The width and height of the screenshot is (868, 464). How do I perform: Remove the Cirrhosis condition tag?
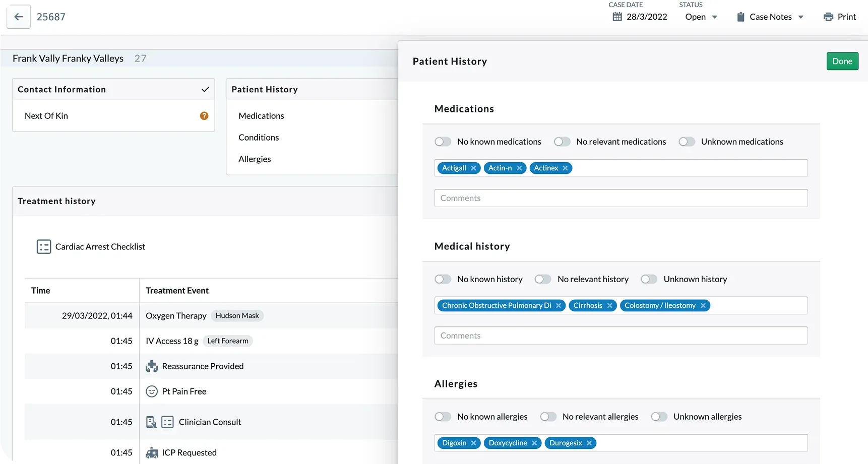click(x=609, y=306)
